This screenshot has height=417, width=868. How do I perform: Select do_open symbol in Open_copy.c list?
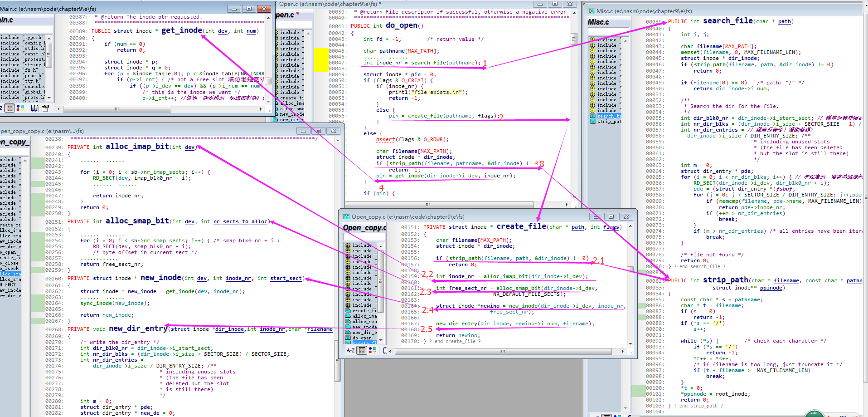point(362,338)
